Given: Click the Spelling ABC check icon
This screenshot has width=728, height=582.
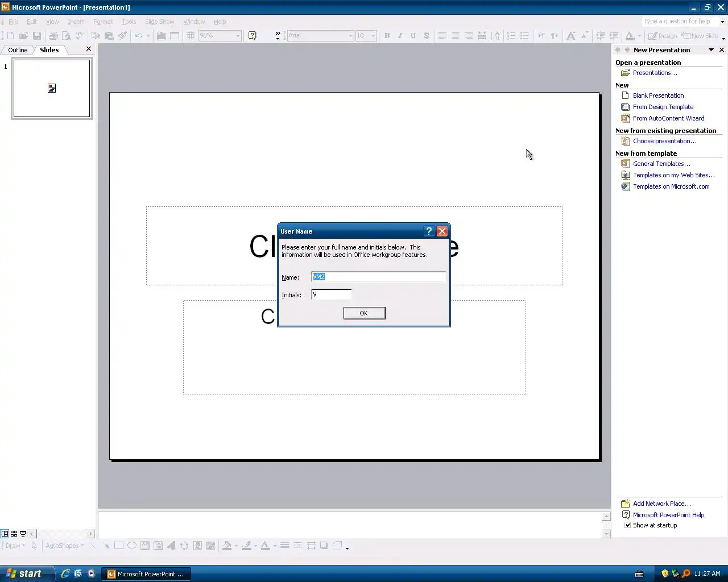Looking at the screenshot, I should (80, 36).
